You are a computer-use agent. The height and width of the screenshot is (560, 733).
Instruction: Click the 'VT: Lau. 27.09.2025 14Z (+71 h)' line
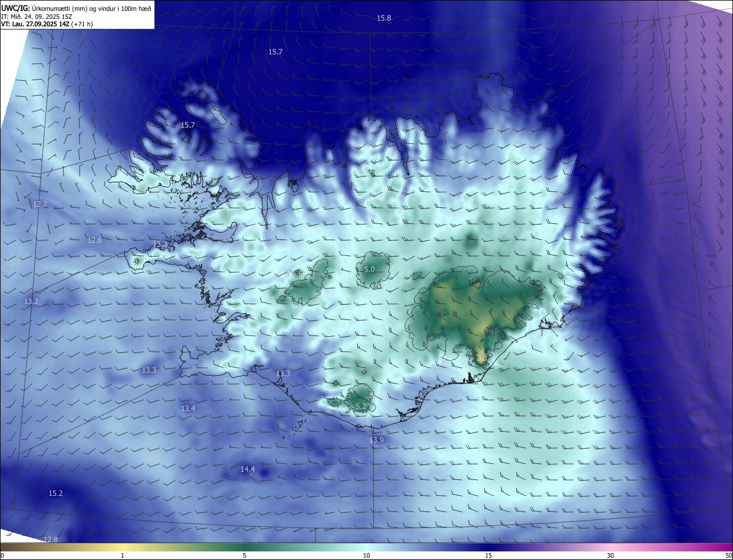click(47, 24)
